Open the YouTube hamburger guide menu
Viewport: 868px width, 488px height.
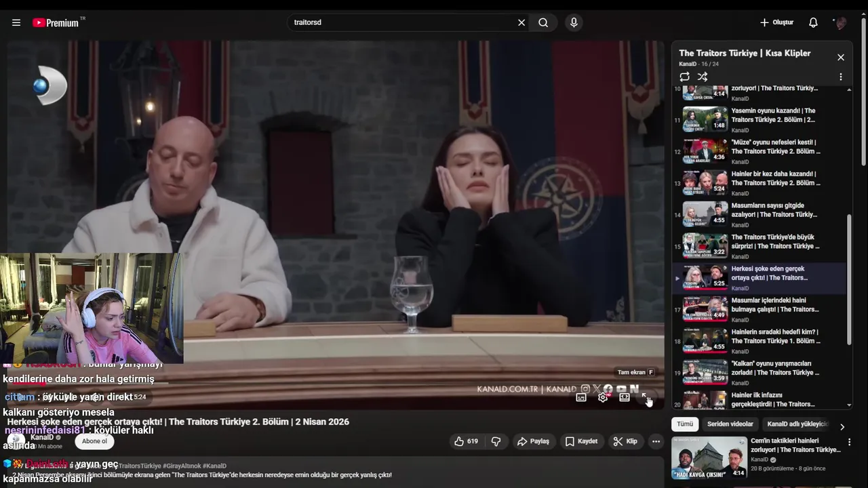(x=16, y=22)
